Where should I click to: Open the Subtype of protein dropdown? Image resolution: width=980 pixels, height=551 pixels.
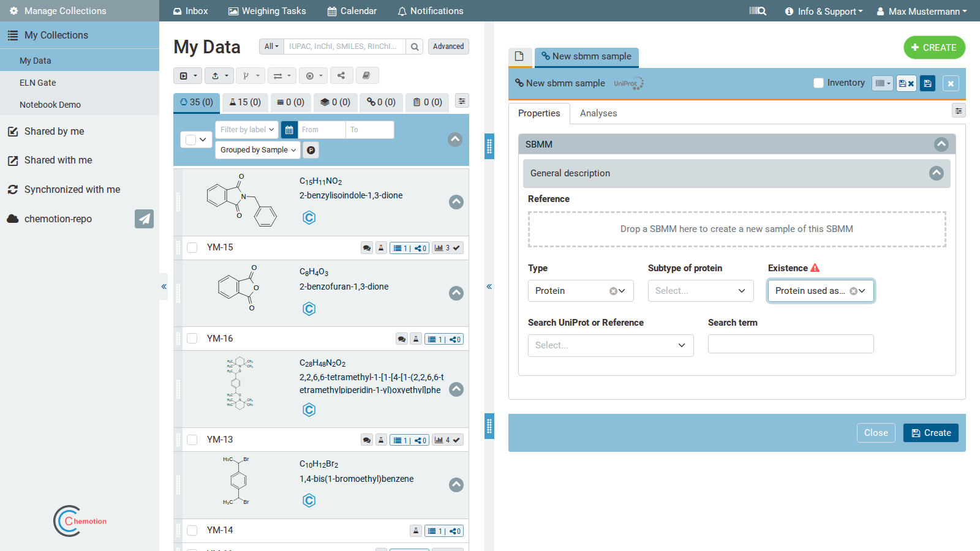(x=701, y=291)
